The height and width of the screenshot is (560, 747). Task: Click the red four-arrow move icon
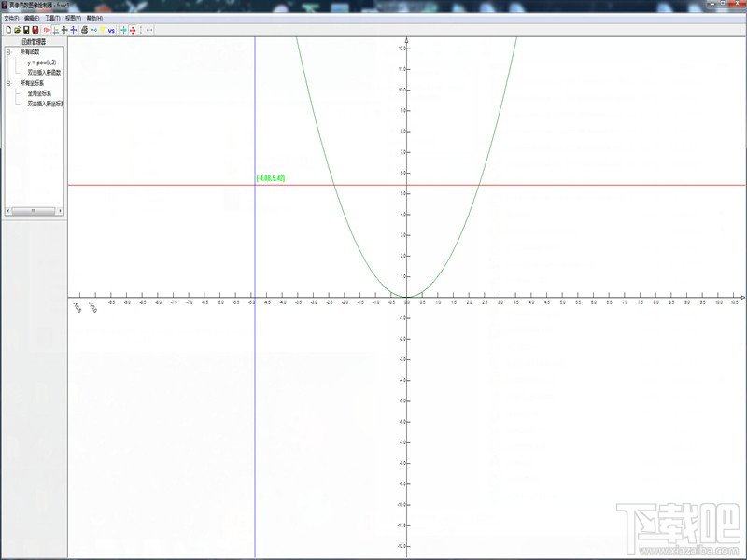[x=133, y=30]
